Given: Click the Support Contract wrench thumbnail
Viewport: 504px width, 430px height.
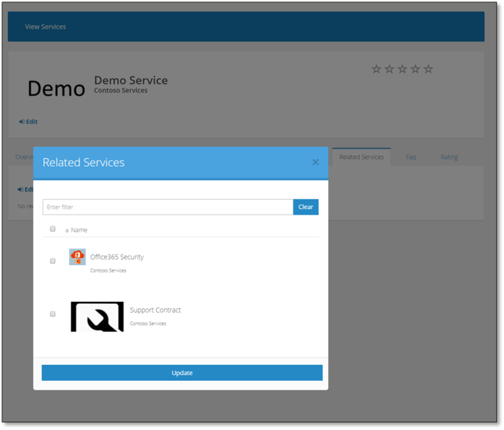Looking at the screenshot, I should click(x=97, y=316).
